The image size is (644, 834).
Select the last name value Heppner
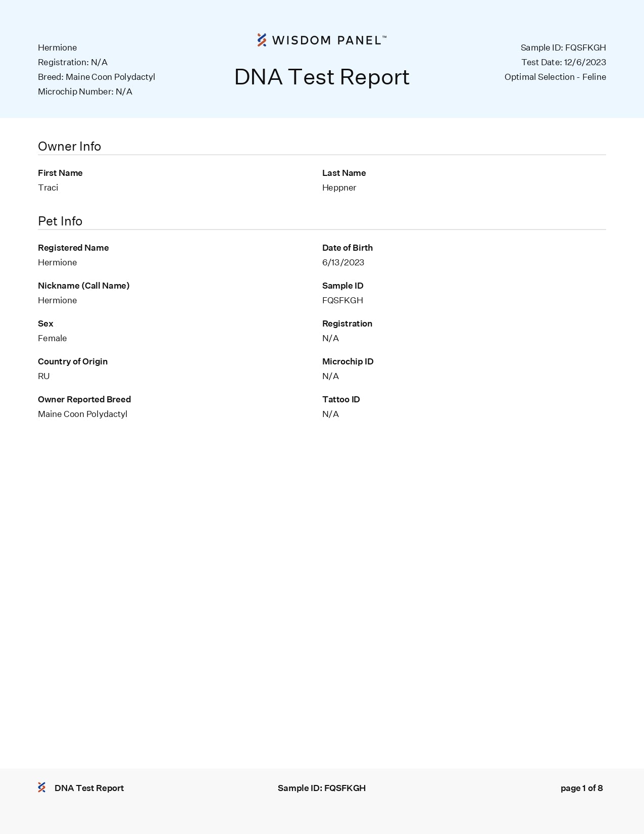tap(339, 188)
